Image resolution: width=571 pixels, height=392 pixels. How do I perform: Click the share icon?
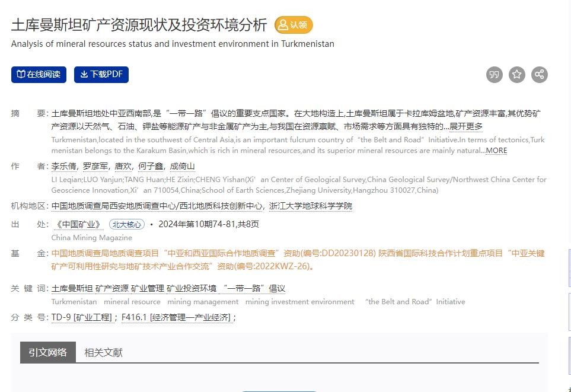[x=540, y=75]
